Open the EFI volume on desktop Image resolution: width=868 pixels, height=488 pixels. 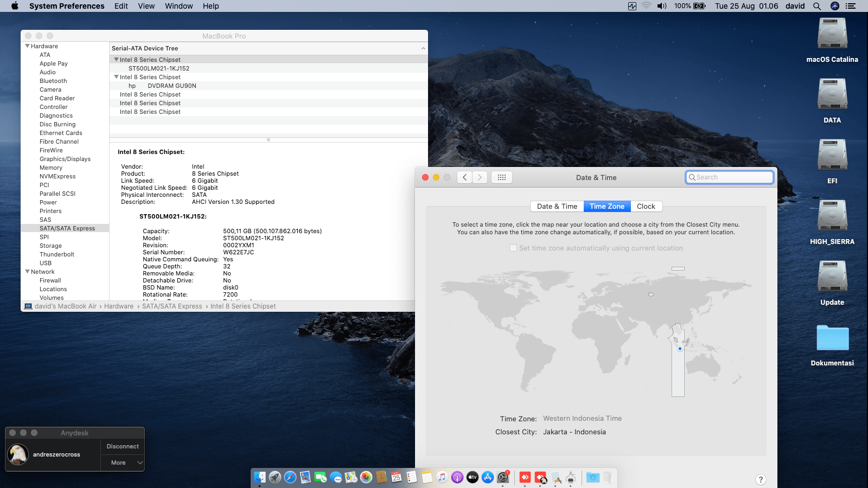point(832,162)
